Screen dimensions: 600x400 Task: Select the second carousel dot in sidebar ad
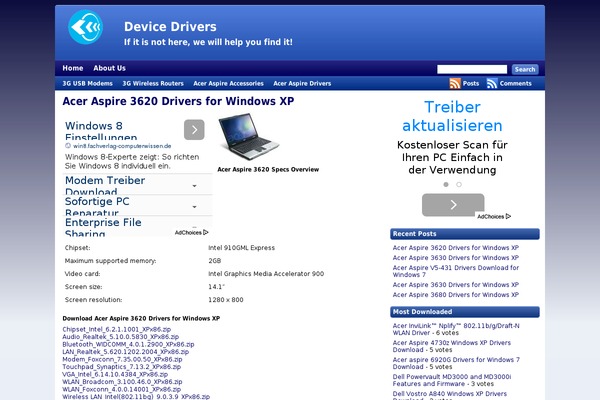click(x=459, y=184)
